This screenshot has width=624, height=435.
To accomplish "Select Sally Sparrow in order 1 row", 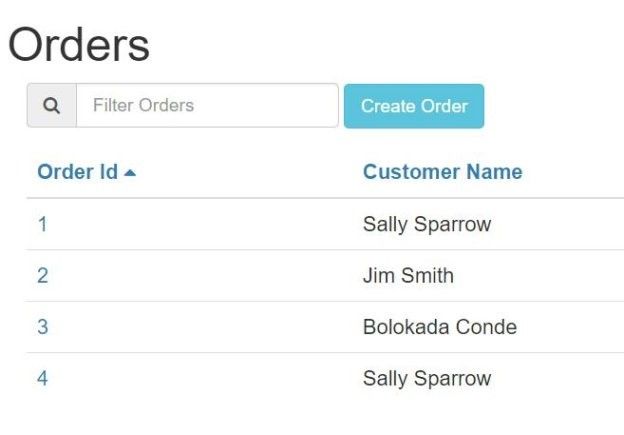I will [x=427, y=224].
